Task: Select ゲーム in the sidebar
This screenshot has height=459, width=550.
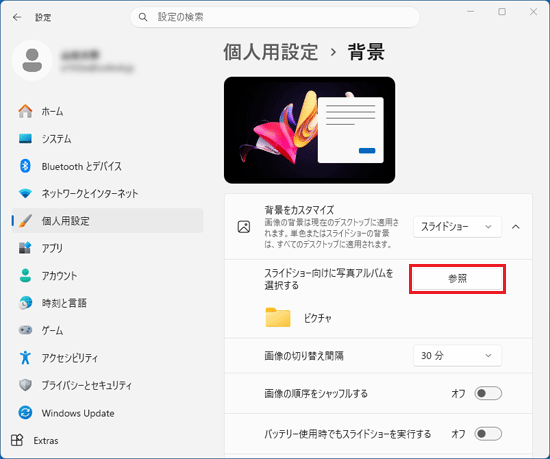Action: (107, 330)
